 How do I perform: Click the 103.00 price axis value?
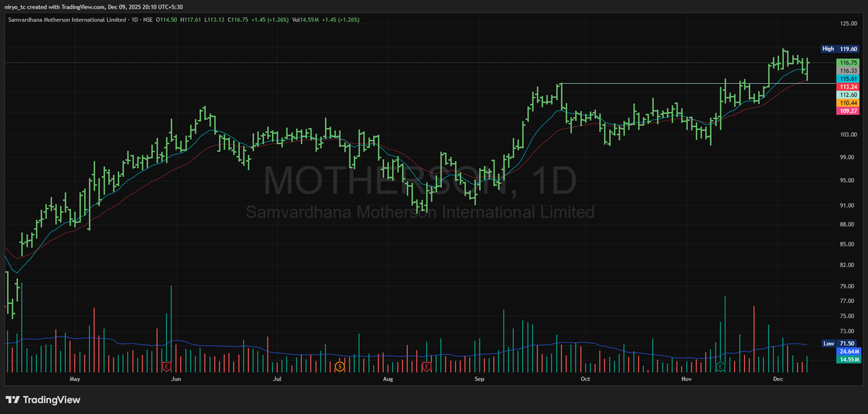pos(848,135)
